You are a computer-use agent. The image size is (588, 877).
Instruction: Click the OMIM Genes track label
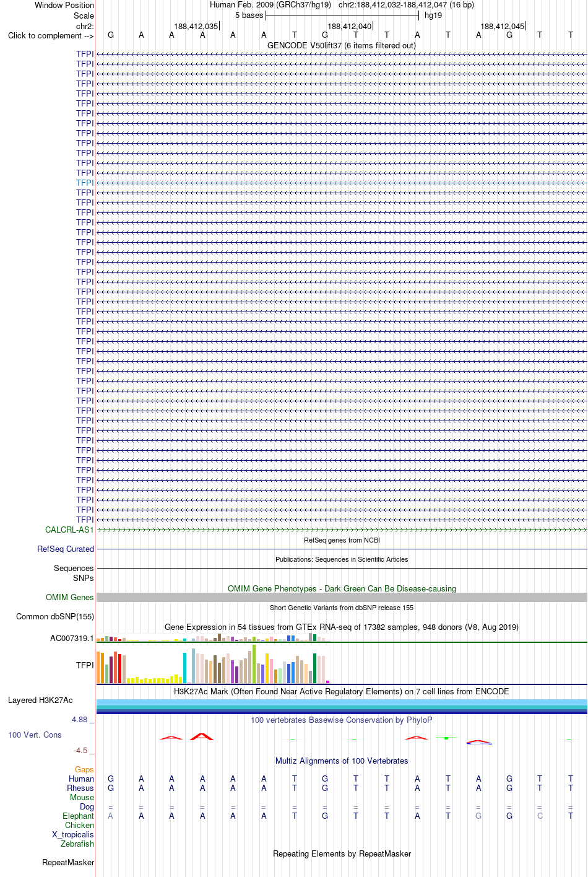pos(69,597)
